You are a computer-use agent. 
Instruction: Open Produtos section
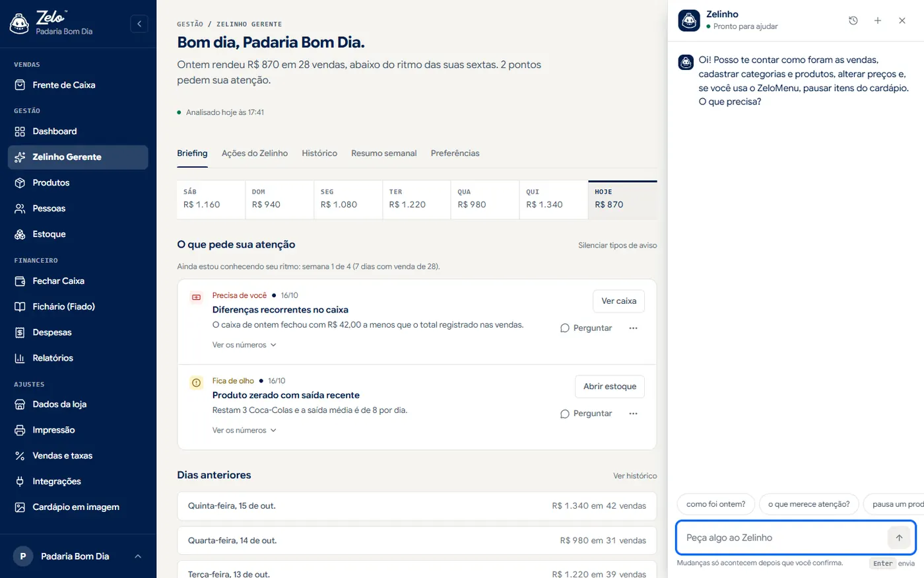point(78,183)
